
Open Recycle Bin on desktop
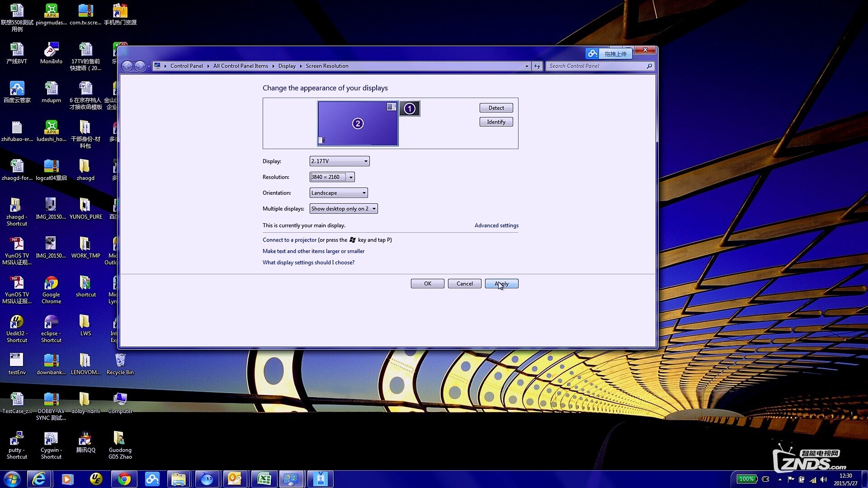click(120, 364)
